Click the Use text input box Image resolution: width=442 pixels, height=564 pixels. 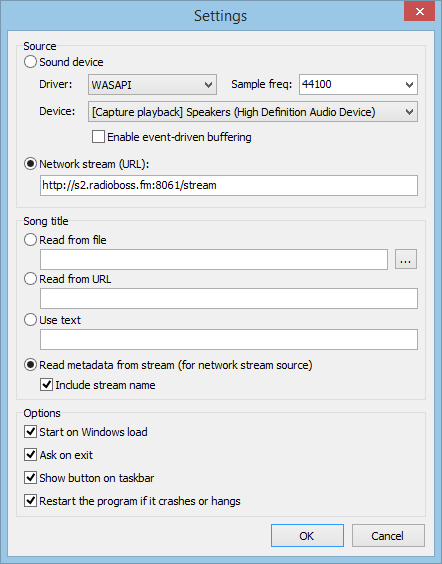point(229,339)
